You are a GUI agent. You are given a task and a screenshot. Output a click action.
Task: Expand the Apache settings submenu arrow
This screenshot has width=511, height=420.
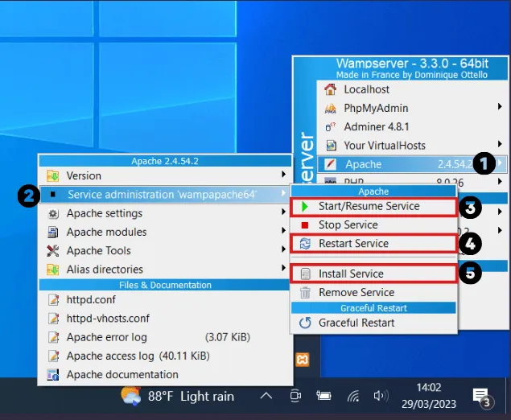tap(284, 212)
